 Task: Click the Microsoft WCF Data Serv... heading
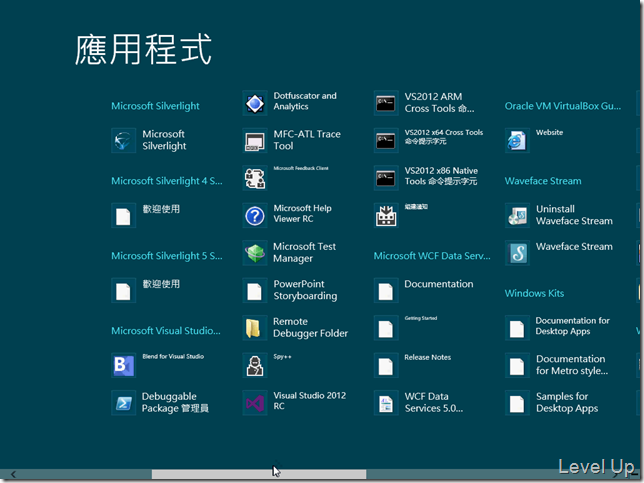432,256
